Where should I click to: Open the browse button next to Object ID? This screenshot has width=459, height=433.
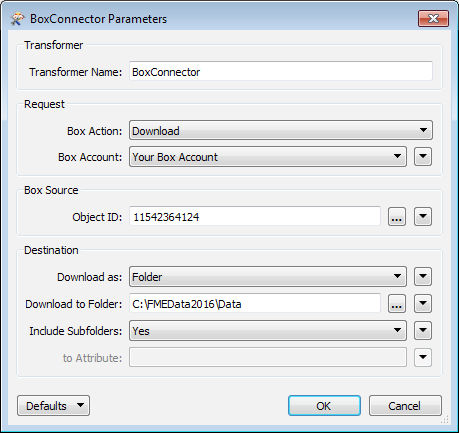[x=397, y=217]
